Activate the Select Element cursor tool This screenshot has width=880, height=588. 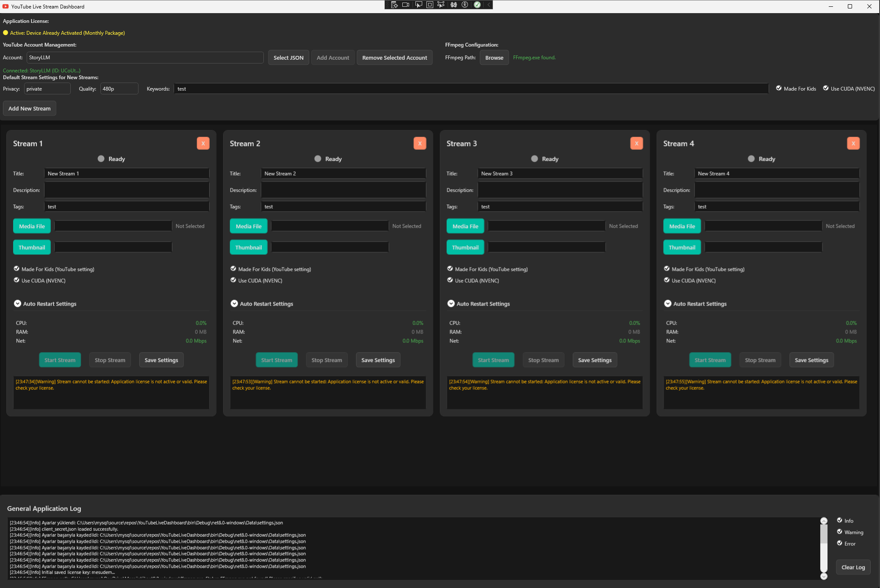click(x=418, y=5)
